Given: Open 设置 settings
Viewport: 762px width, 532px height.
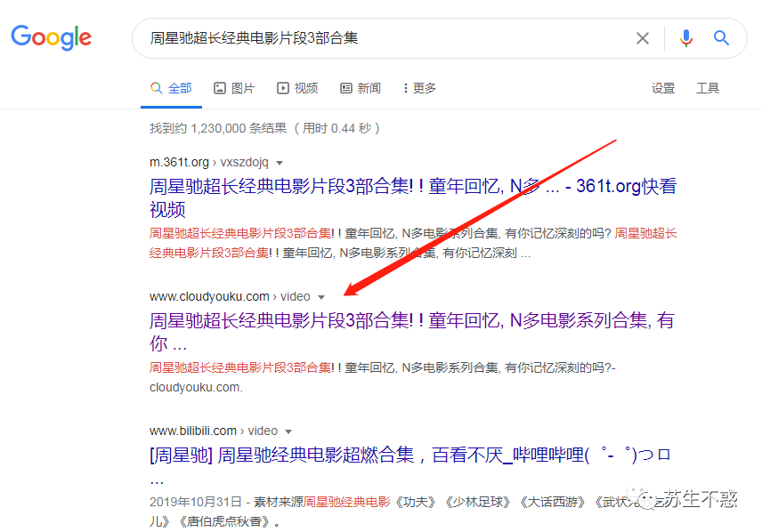Looking at the screenshot, I should [663, 88].
